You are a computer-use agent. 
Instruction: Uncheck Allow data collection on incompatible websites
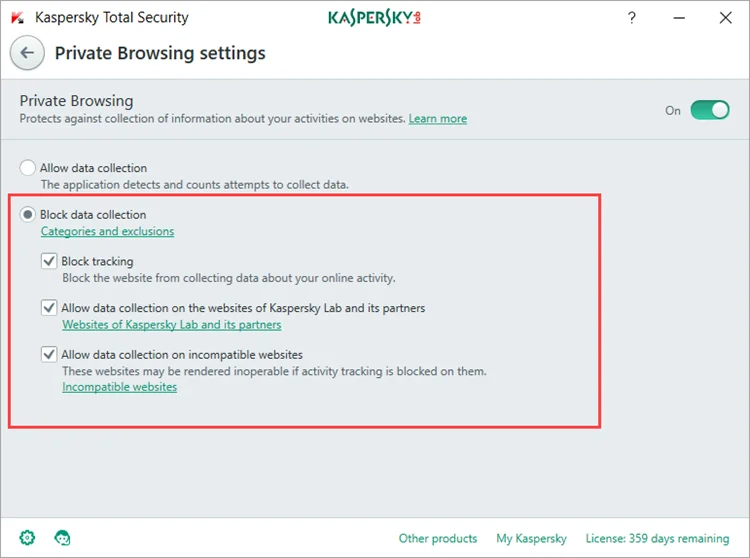click(x=49, y=354)
